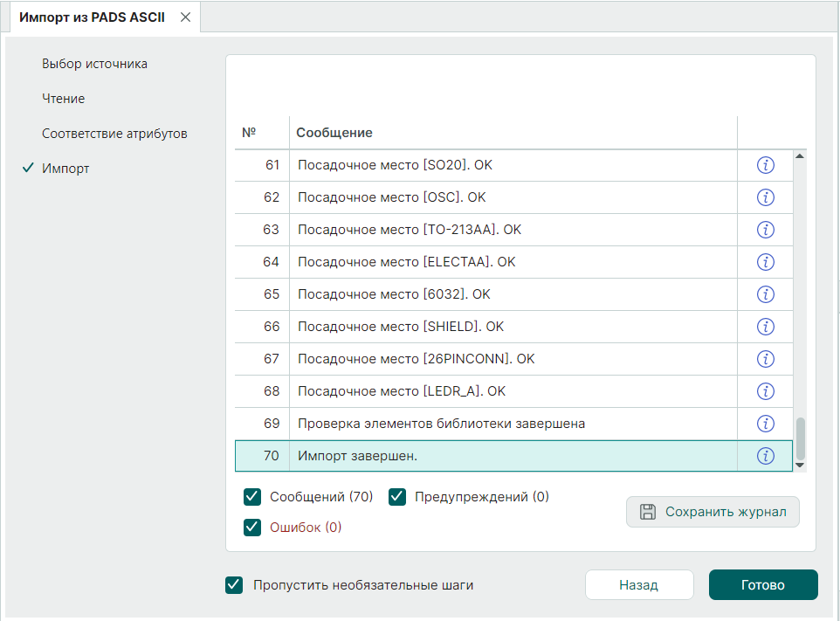
Task: Go to Выбор источника step
Action: tap(94, 64)
